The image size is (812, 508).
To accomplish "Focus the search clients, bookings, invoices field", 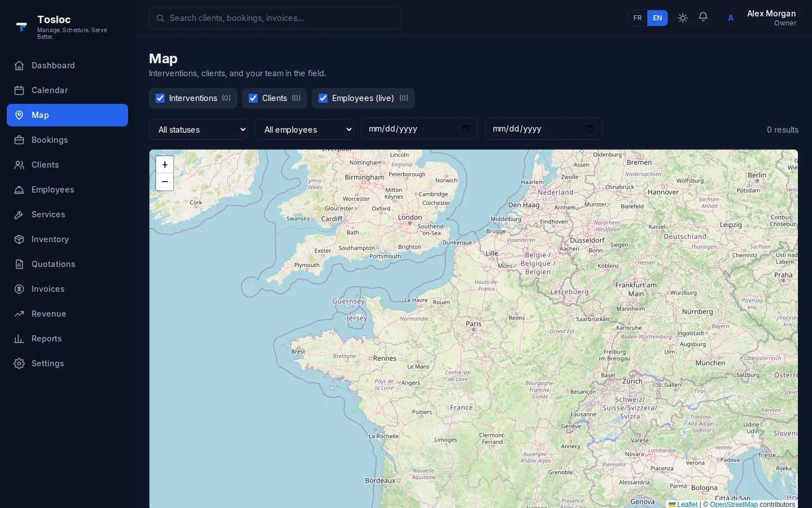I will pyautogui.click(x=275, y=18).
